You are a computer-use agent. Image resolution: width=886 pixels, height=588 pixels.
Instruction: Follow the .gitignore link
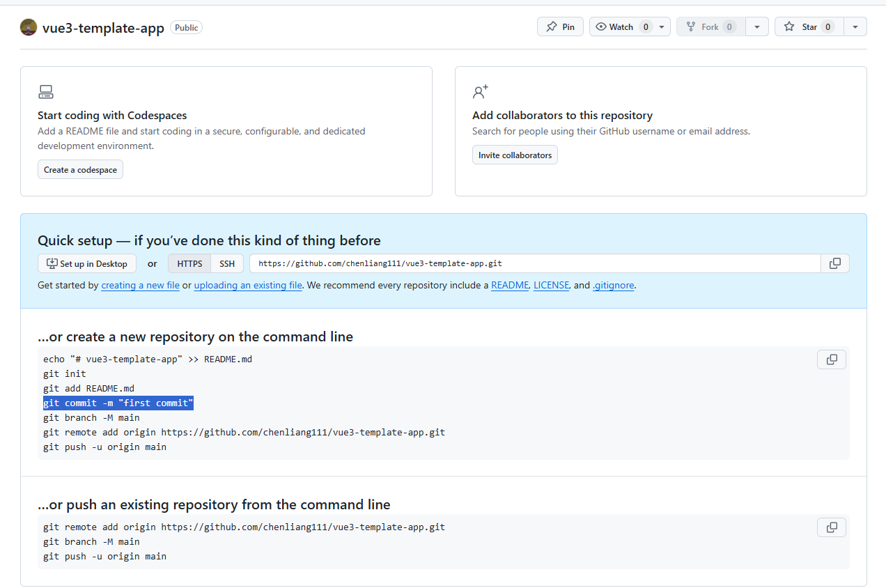(613, 285)
